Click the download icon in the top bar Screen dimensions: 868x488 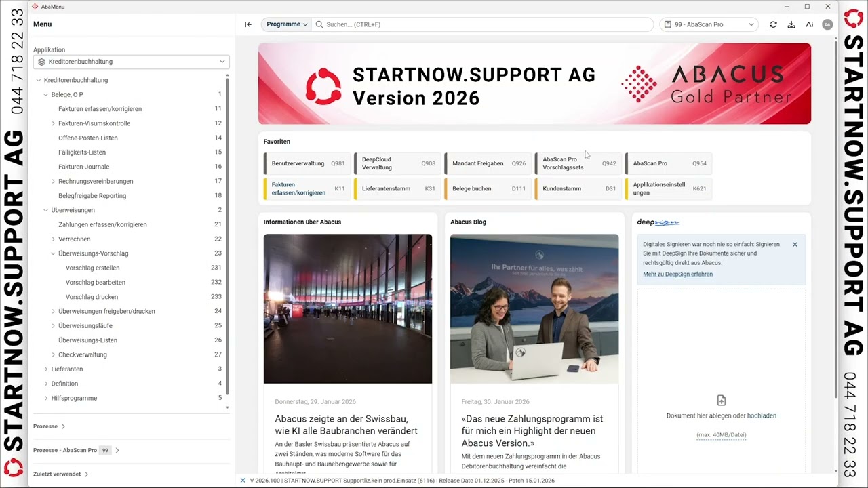click(x=791, y=24)
